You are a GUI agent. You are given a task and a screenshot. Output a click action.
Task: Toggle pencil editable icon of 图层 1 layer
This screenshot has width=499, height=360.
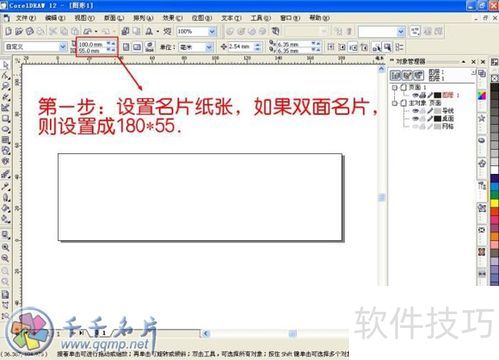(430, 95)
